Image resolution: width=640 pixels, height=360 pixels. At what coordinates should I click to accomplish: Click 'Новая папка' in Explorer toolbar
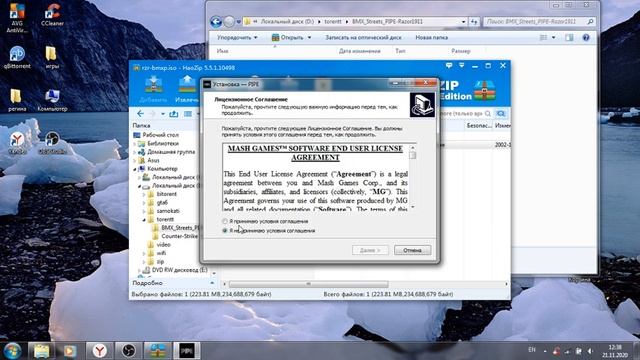431,38
